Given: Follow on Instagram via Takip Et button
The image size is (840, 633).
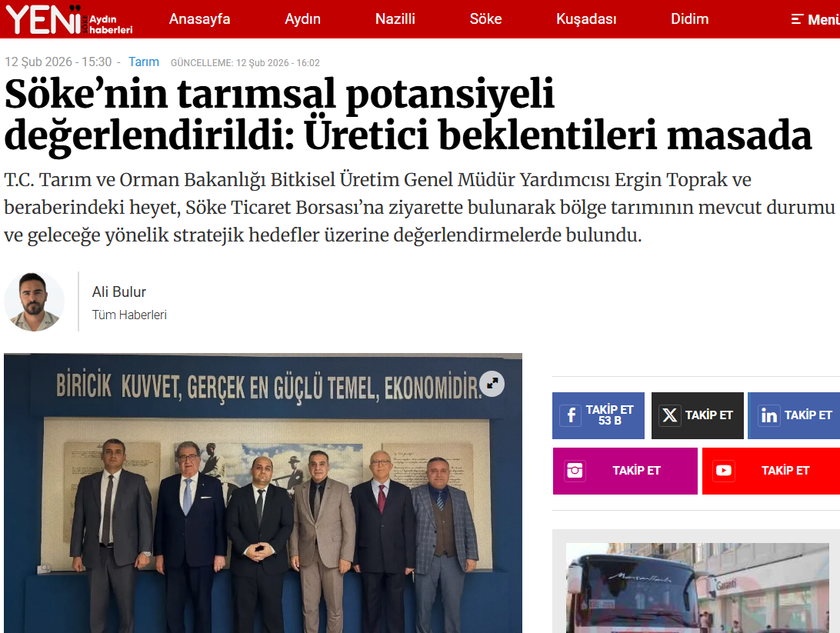Looking at the screenshot, I should [x=625, y=471].
